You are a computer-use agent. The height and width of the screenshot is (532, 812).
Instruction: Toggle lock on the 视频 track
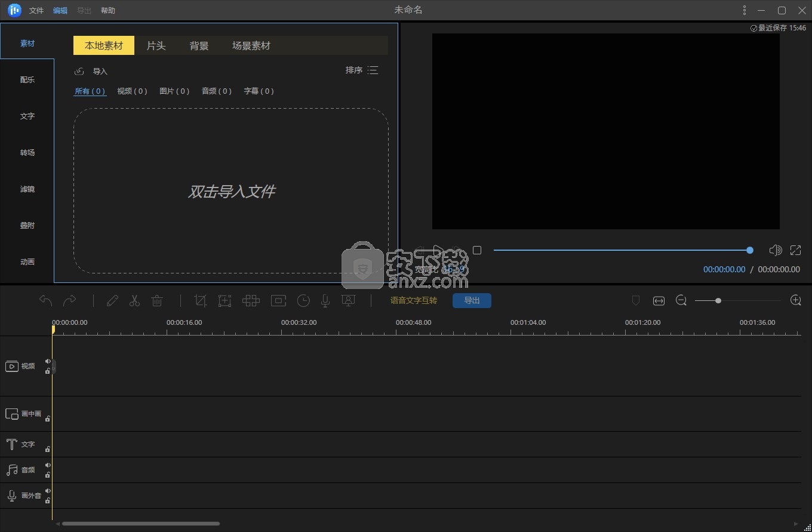coord(48,371)
